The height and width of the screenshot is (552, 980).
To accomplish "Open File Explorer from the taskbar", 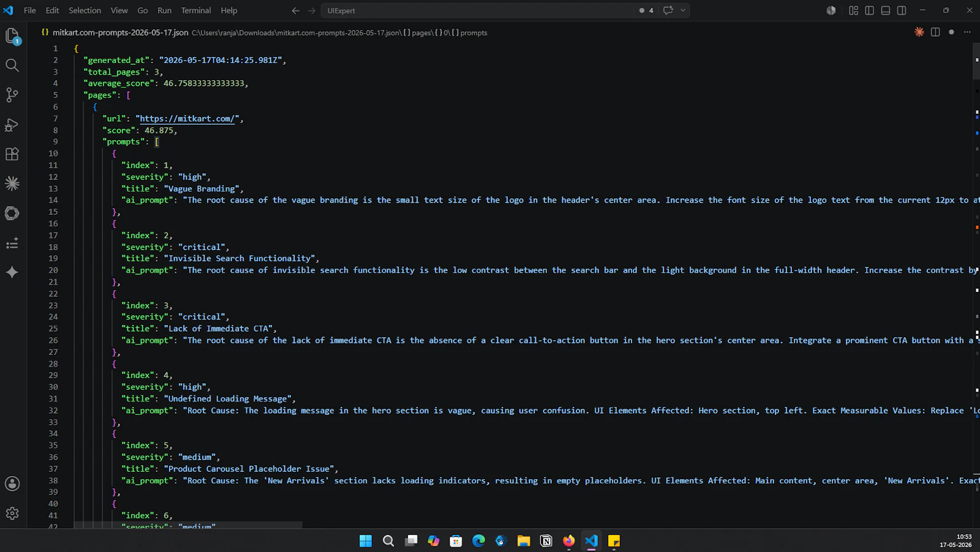I will click(x=524, y=540).
